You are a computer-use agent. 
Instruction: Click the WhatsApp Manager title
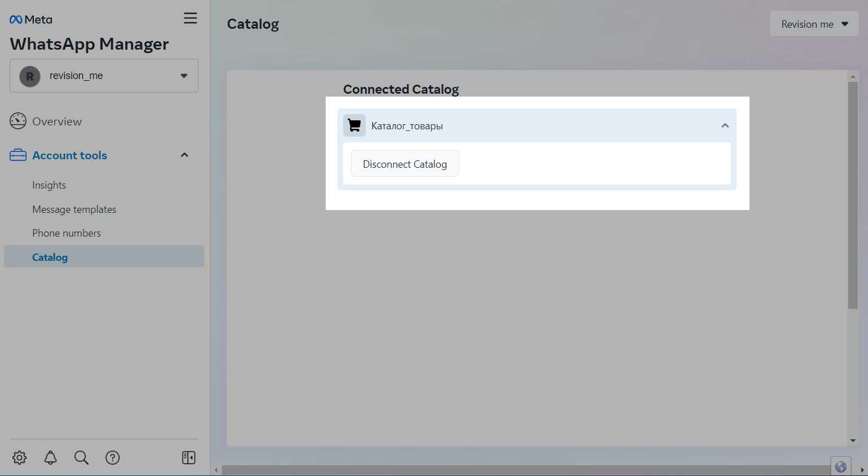[89, 44]
